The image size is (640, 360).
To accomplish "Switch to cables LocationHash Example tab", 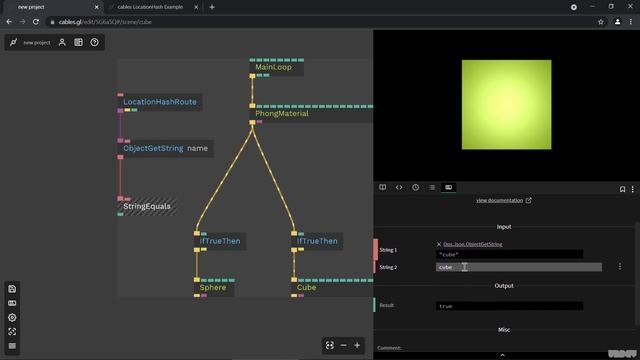I will pos(150,7).
